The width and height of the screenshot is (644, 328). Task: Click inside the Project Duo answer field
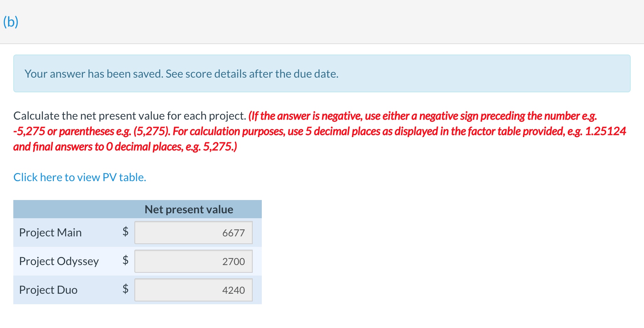(x=193, y=290)
